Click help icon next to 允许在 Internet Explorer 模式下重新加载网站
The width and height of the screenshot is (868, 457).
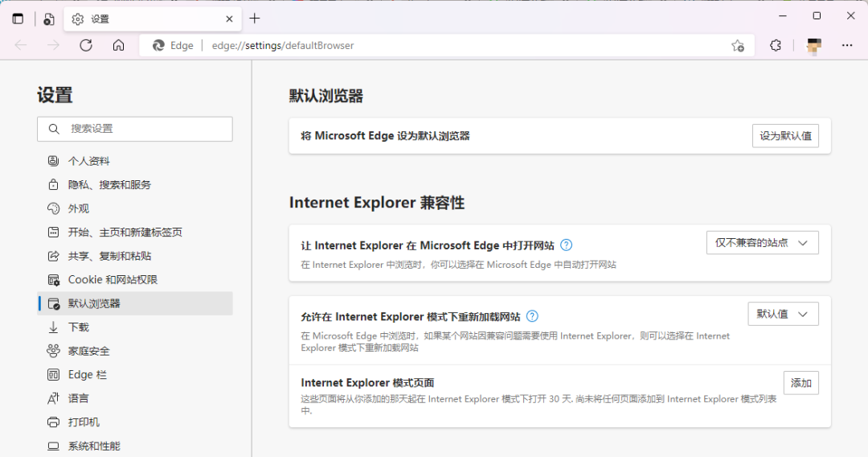pyautogui.click(x=532, y=316)
